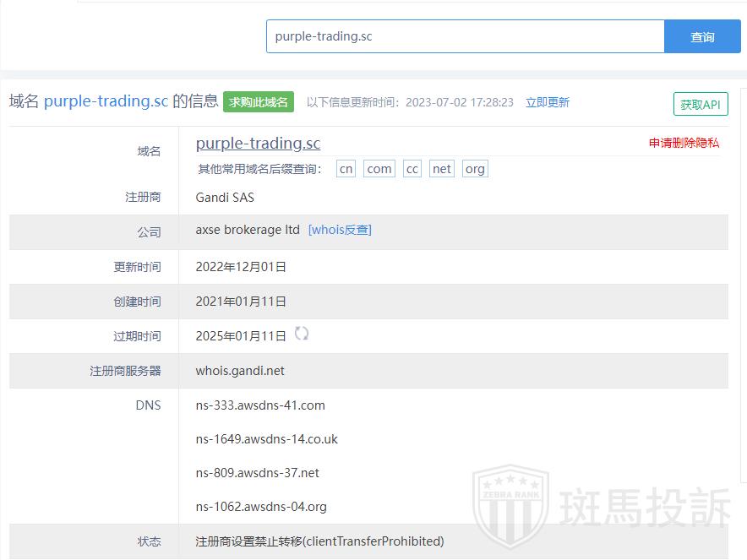The image size is (747, 560).
Task: Open the underlined purple-trading.sc domain link
Action: tap(258, 144)
